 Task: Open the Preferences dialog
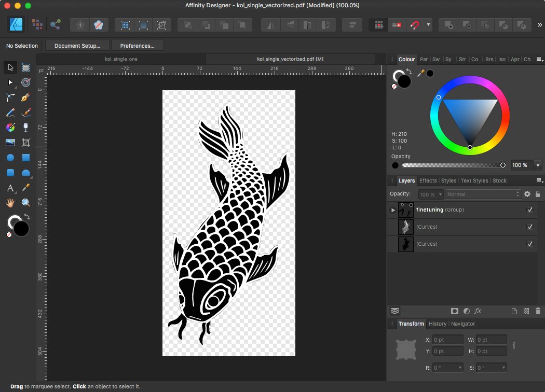(137, 46)
